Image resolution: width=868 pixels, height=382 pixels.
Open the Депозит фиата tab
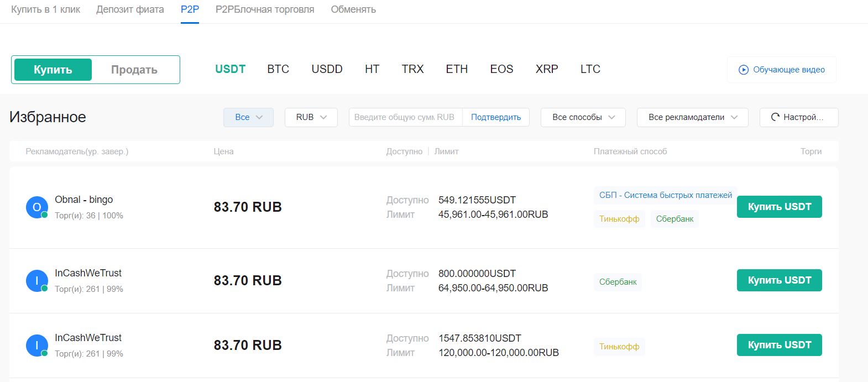click(130, 9)
